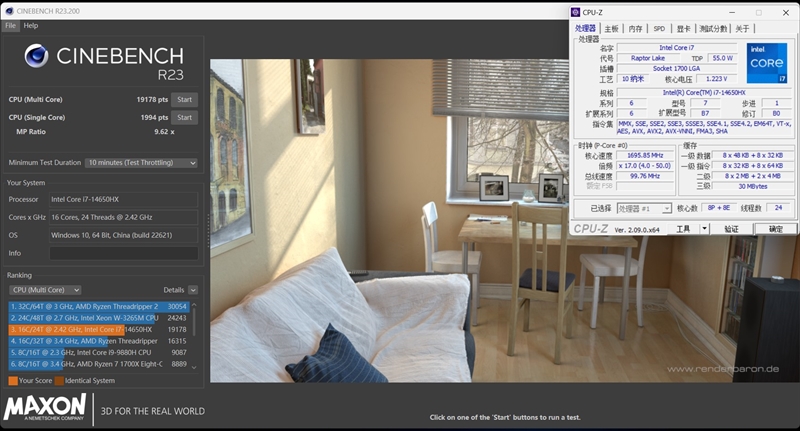The height and width of the screenshot is (431, 800).
Task: Click the Cores x GHz field
Action: (123, 217)
